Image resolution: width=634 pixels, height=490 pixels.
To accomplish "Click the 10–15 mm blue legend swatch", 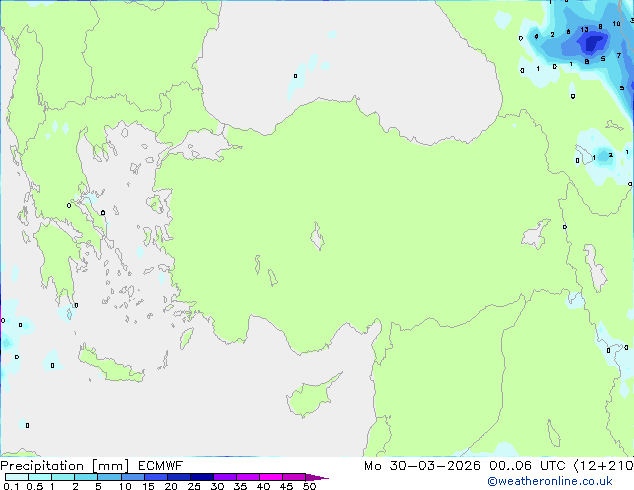I will [x=133, y=477].
